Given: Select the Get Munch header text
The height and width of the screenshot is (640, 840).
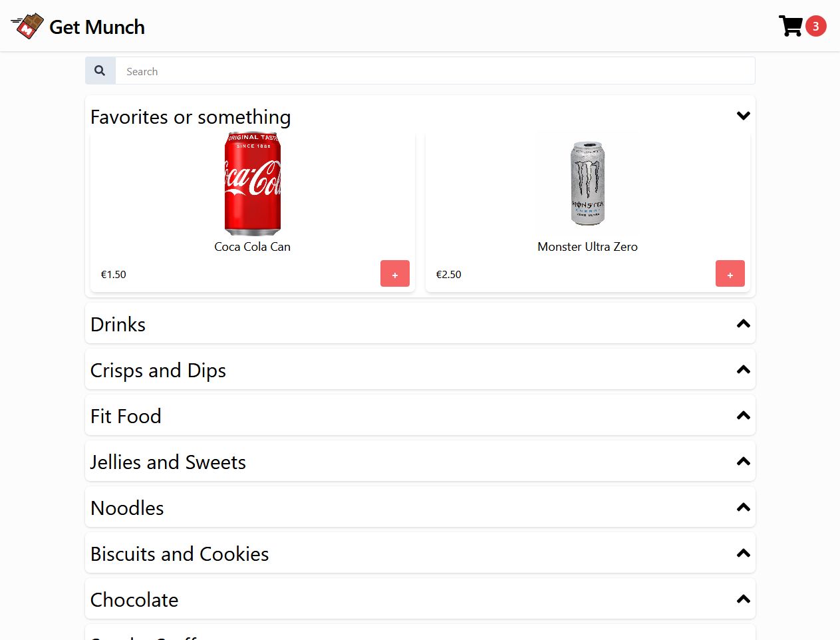Looking at the screenshot, I should coord(98,27).
